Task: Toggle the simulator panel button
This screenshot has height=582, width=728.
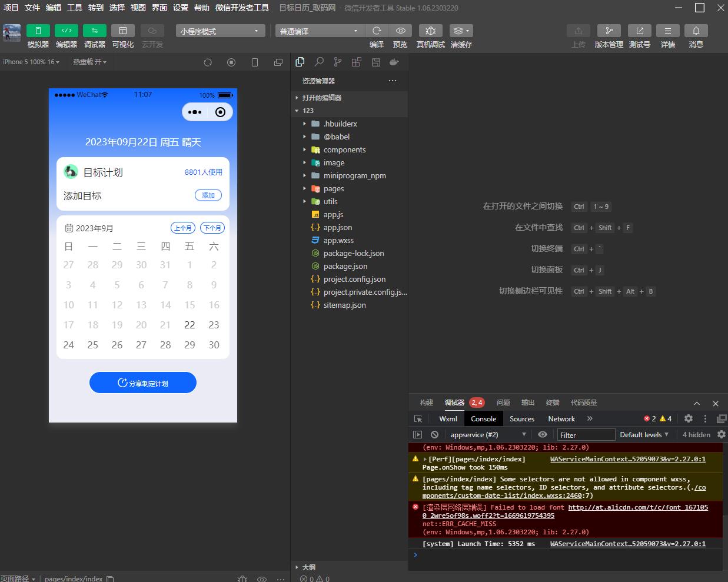Action: tap(38, 31)
